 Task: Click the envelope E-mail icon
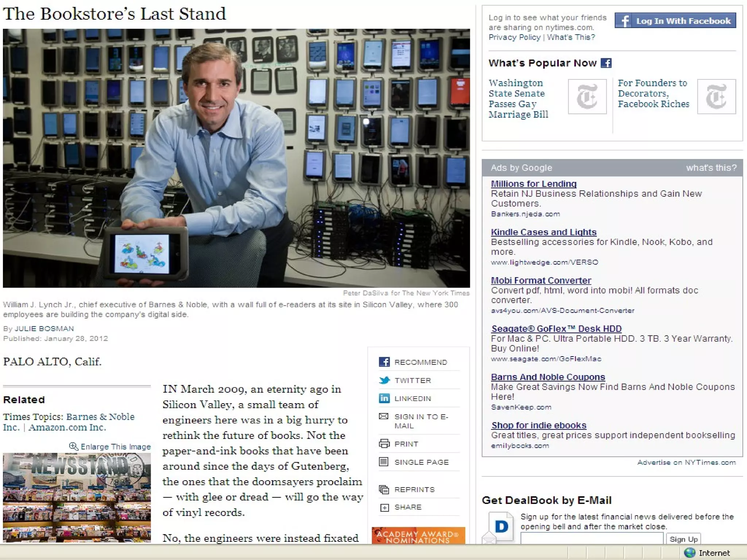click(x=384, y=416)
